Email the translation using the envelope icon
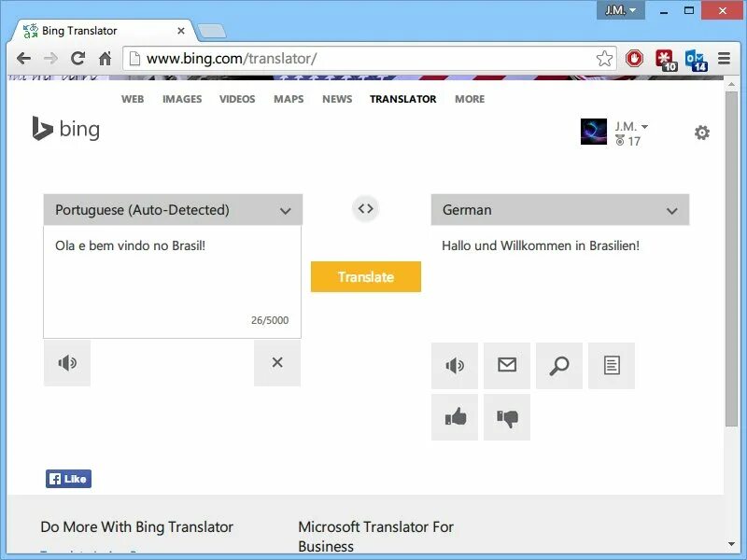The height and width of the screenshot is (560, 747). click(x=507, y=366)
